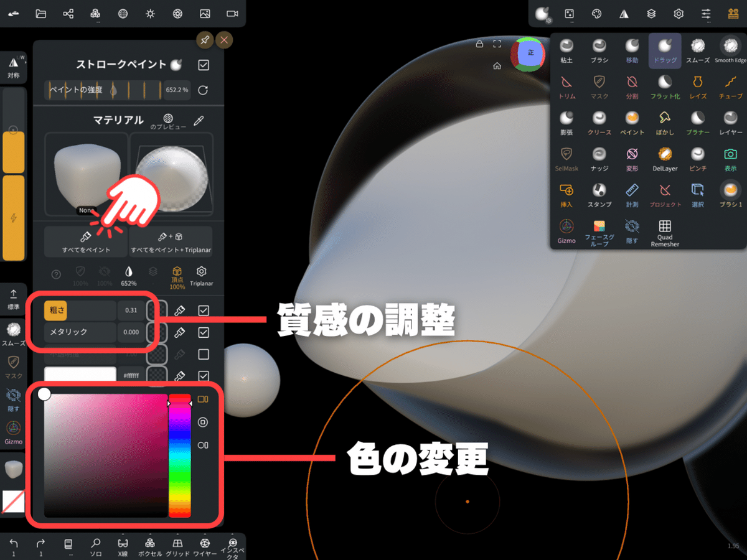This screenshot has width=747, height=560.
Task: Adjust the ペイントの強度 slider
Action: [x=104, y=90]
